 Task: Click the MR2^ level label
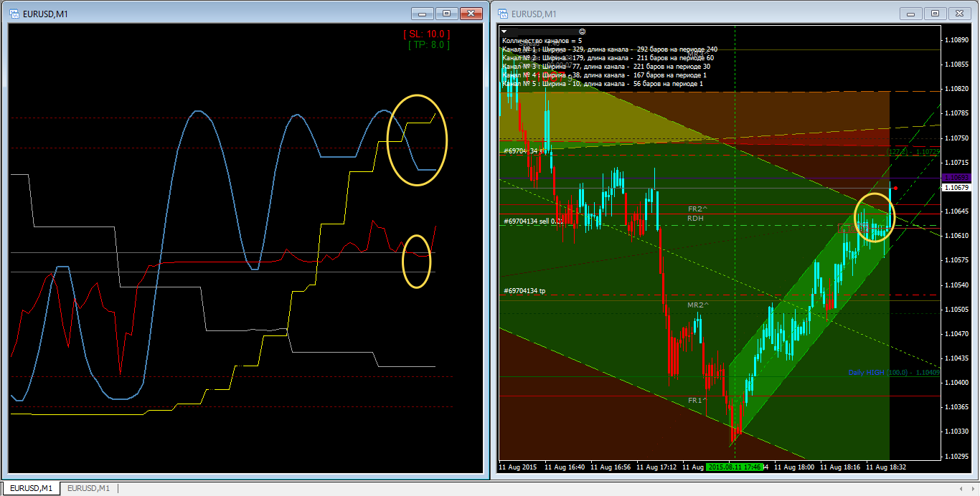[698, 305]
